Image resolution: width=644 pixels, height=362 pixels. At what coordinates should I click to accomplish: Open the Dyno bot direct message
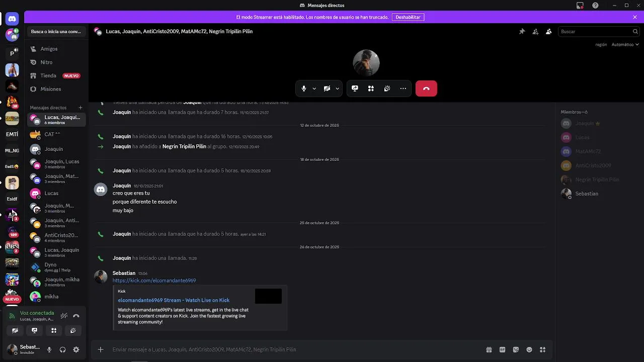pyautogui.click(x=56, y=267)
